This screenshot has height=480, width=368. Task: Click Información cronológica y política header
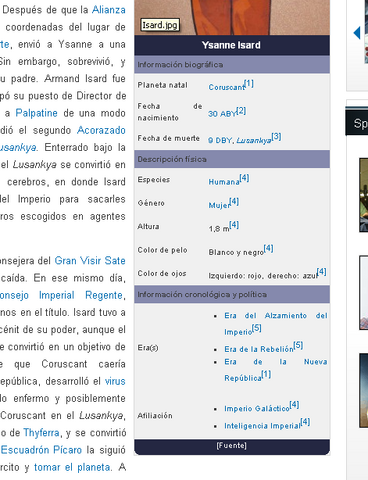pos(232,294)
